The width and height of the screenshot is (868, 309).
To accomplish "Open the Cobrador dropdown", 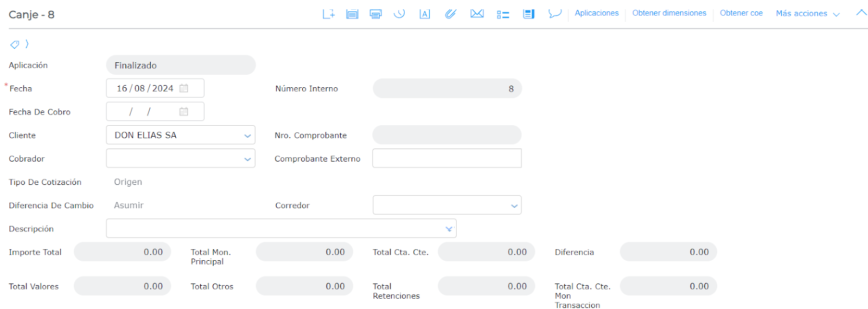I will (247, 159).
